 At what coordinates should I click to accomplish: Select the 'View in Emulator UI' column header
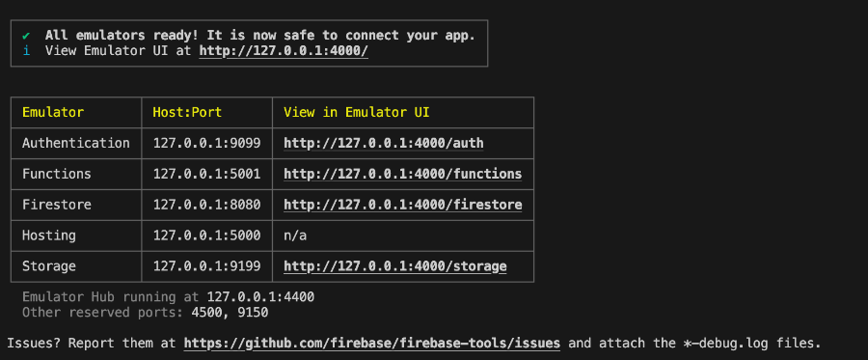[x=357, y=112]
